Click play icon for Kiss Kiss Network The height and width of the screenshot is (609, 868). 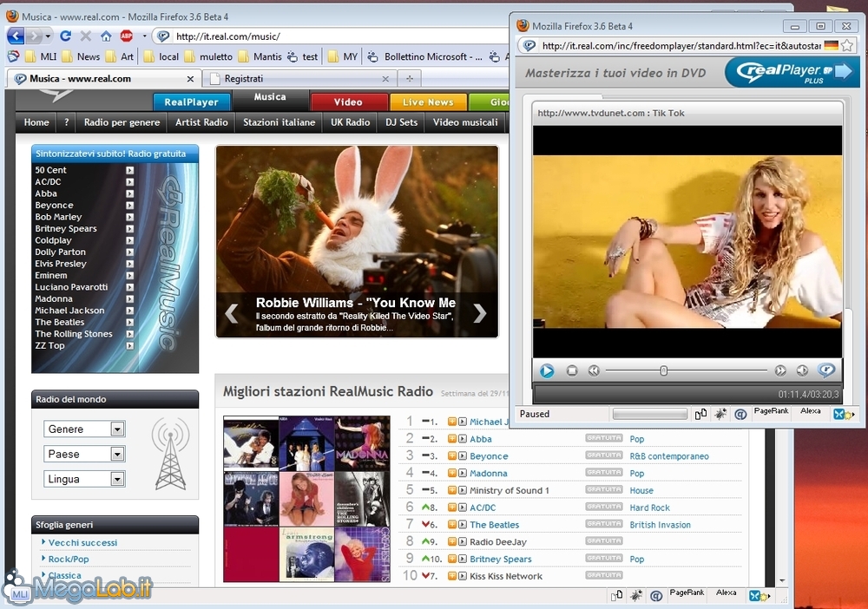click(x=463, y=576)
